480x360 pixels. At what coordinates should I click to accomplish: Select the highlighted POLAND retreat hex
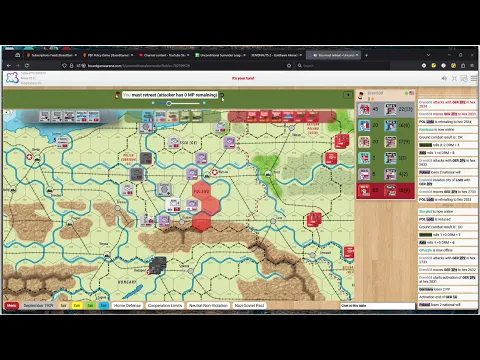[x=201, y=191]
